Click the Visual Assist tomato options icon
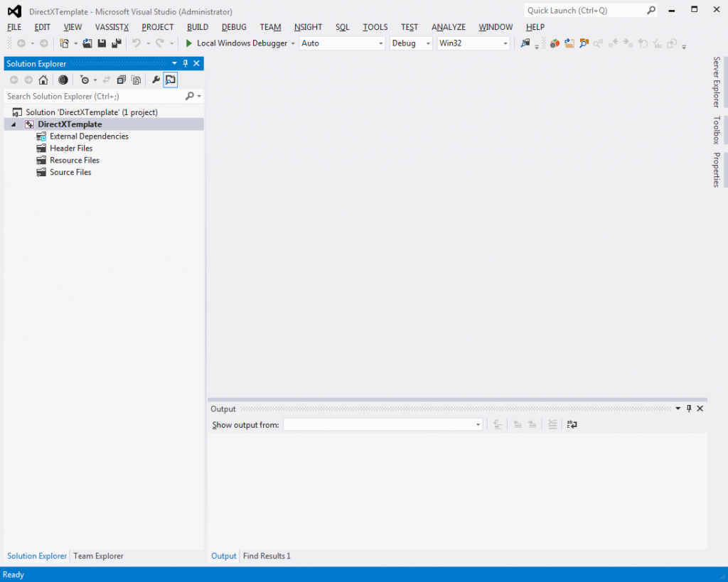This screenshot has width=728, height=582. coord(555,43)
